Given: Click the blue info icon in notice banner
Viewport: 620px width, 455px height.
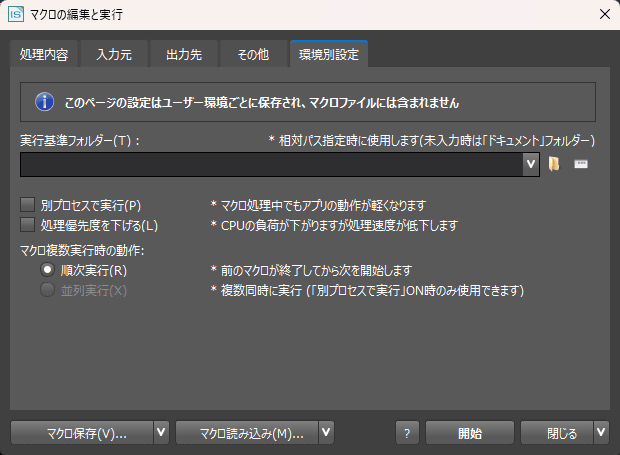Looking at the screenshot, I should (45, 102).
